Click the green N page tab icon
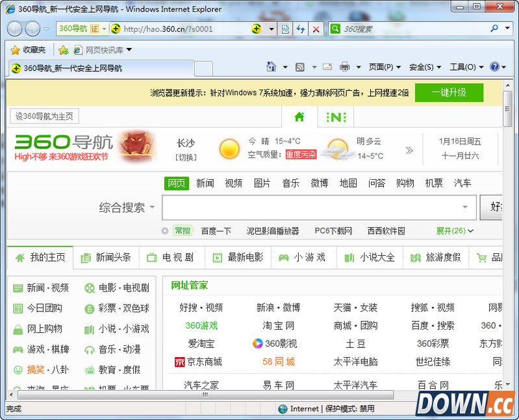This screenshot has height=420, width=519. (336, 117)
